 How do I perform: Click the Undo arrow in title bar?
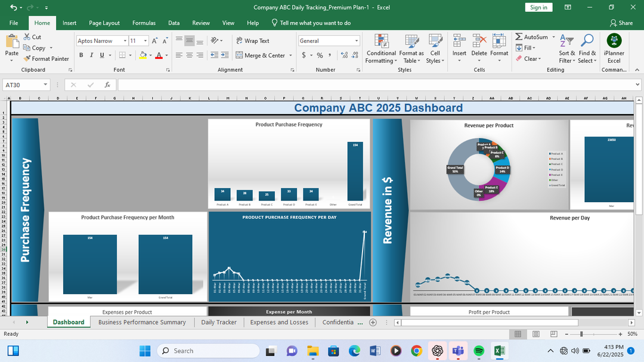(14, 7)
